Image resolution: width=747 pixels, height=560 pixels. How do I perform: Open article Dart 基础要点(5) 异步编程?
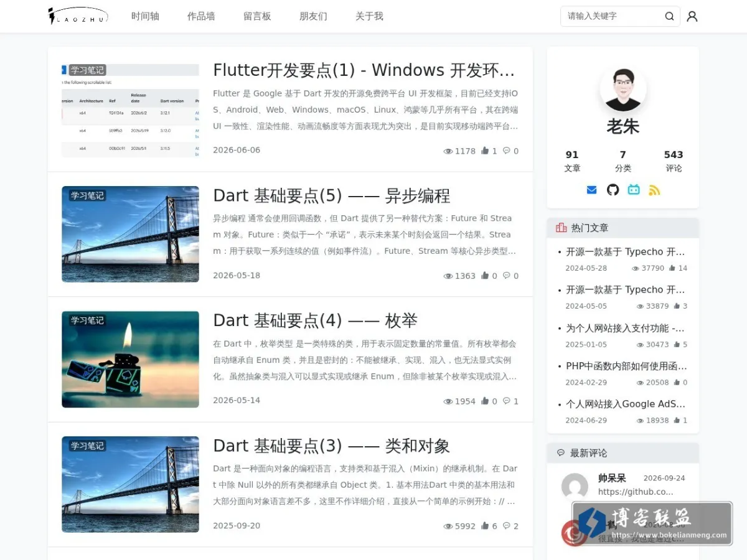pos(331,196)
